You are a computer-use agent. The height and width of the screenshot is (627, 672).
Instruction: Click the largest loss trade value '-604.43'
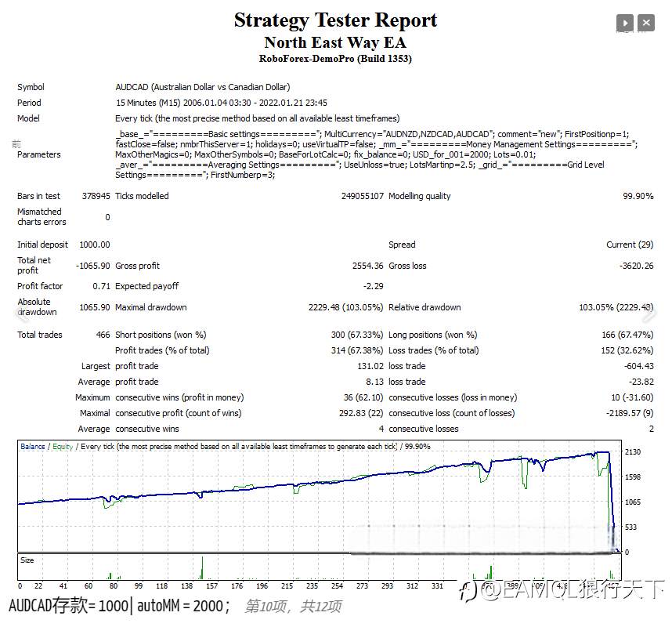click(638, 366)
